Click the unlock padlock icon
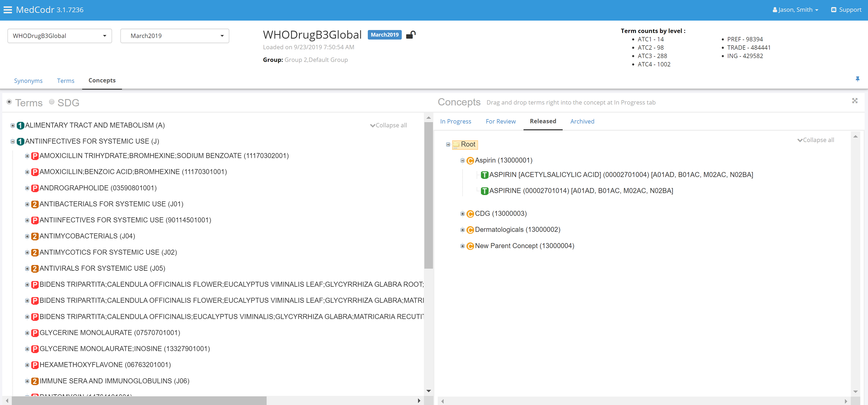Image resolution: width=868 pixels, height=405 pixels. point(410,35)
